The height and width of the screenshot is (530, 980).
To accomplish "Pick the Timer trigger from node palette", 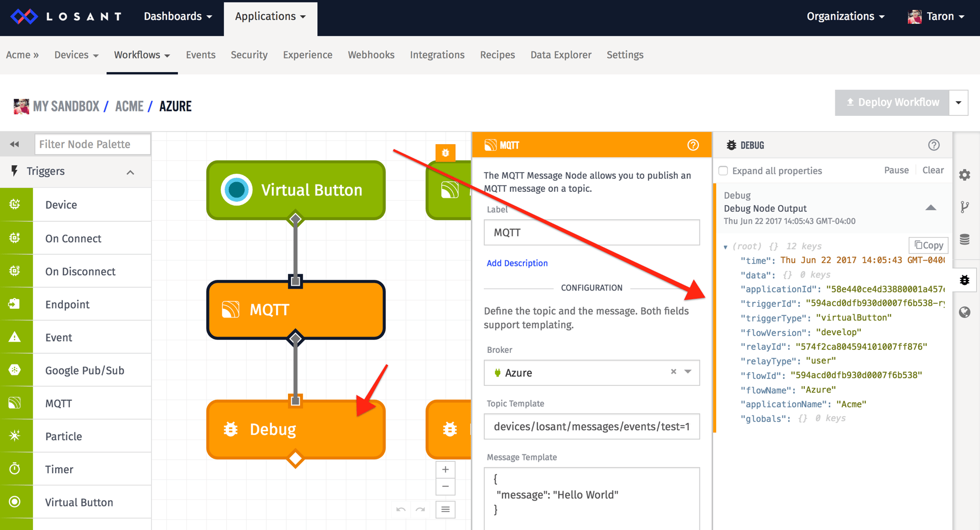I will [x=58, y=469].
